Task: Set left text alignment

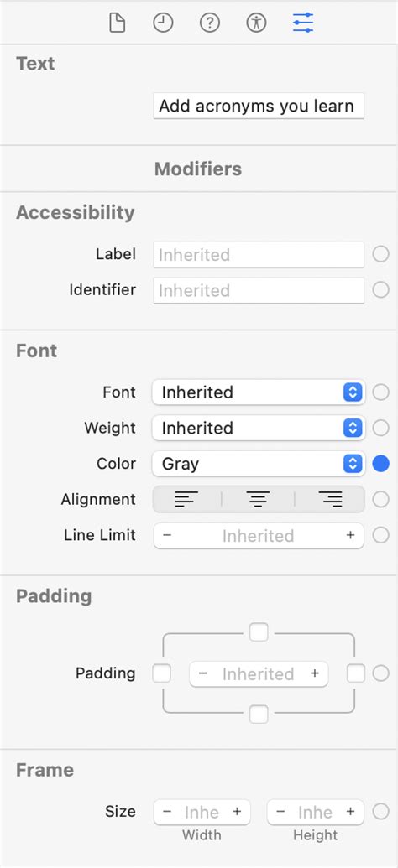Action: point(186,499)
